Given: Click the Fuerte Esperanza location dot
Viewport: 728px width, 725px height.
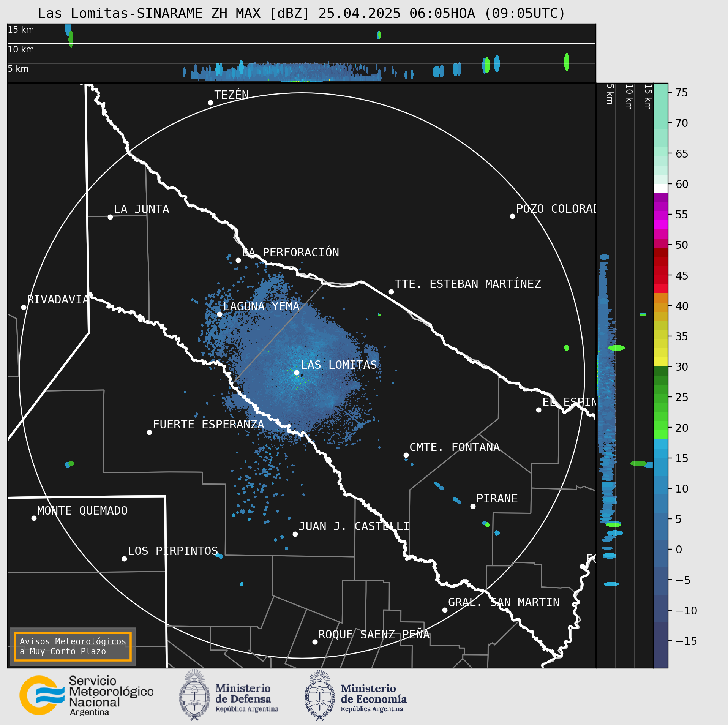Looking at the screenshot, I should (x=149, y=432).
